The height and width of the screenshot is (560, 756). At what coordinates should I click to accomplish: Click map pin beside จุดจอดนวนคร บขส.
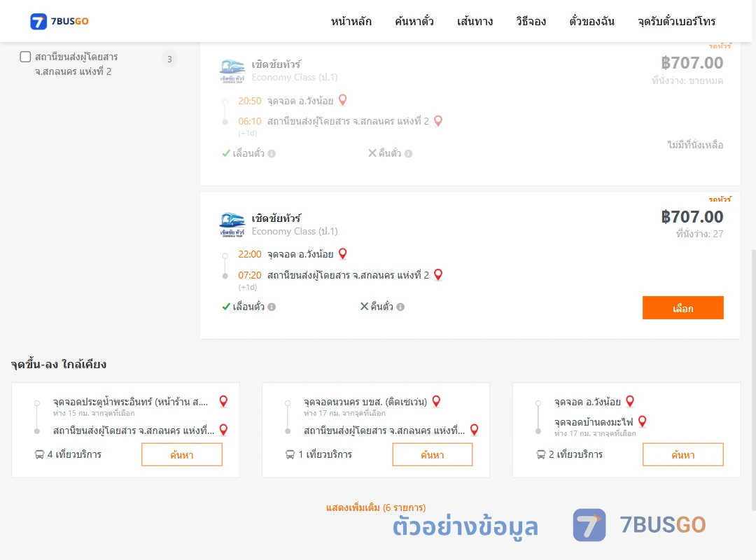tap(436, 401)
